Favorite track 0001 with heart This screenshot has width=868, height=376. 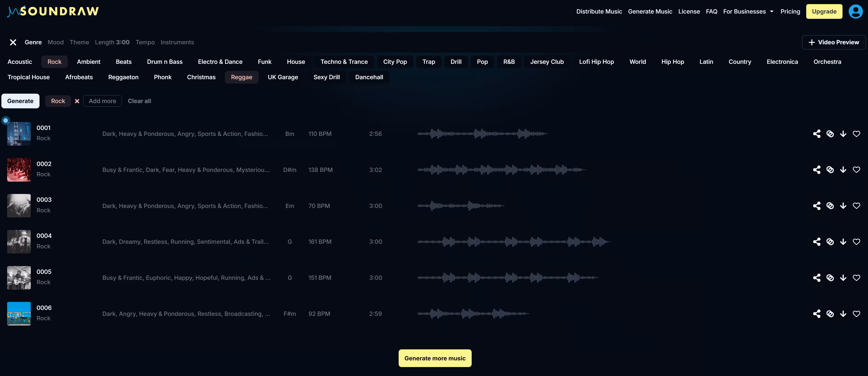point(856,134)
